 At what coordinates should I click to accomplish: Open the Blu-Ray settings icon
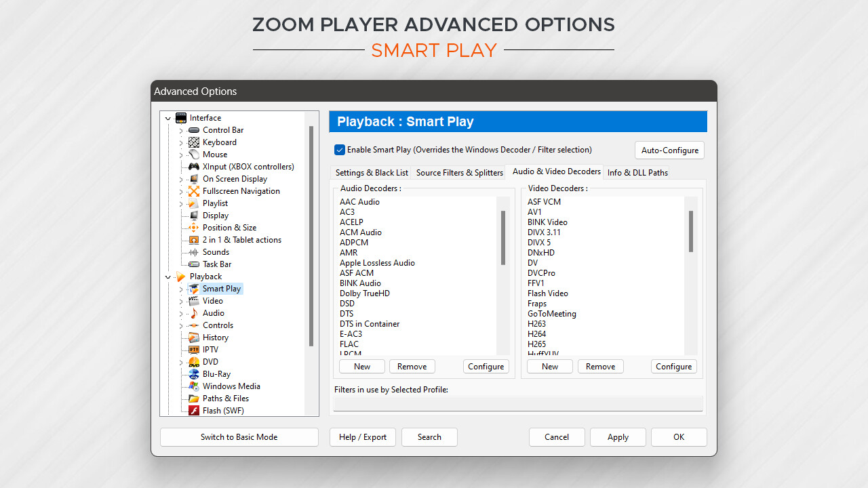point(194,373)
